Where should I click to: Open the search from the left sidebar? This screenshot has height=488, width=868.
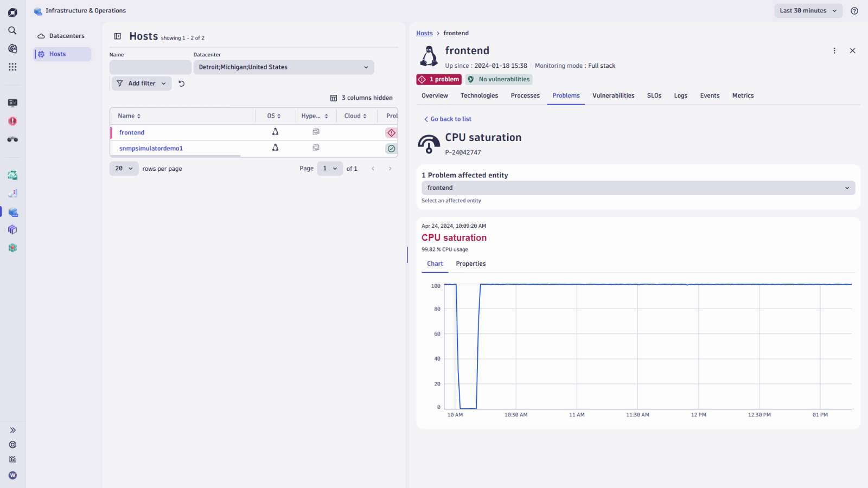[12, 30]
